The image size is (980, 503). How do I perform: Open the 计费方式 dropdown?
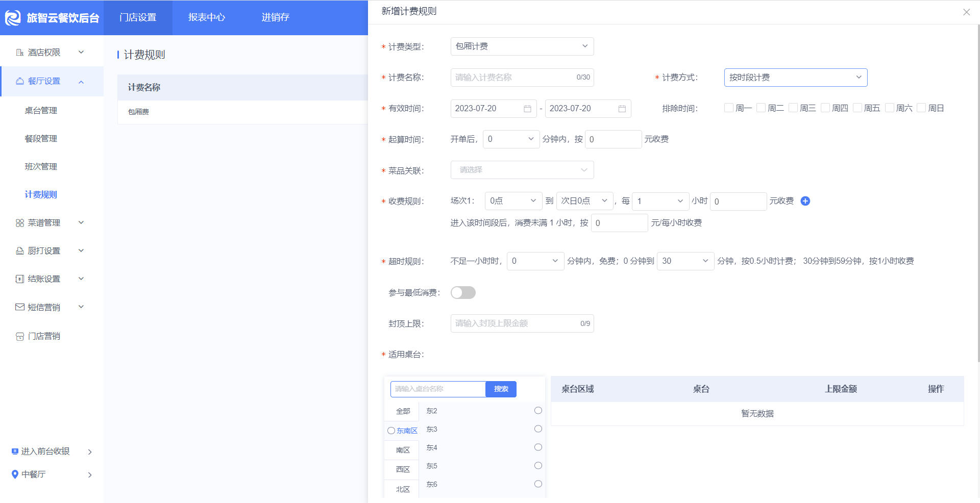click(x=796, y=78)
